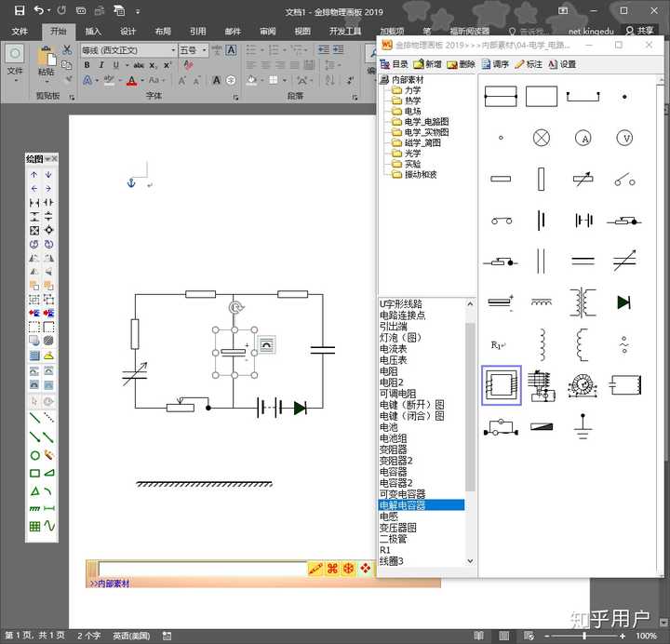Click the Undo icon in title bar
Viewport: 670px width, 644px height.
(x=39, y=10)
